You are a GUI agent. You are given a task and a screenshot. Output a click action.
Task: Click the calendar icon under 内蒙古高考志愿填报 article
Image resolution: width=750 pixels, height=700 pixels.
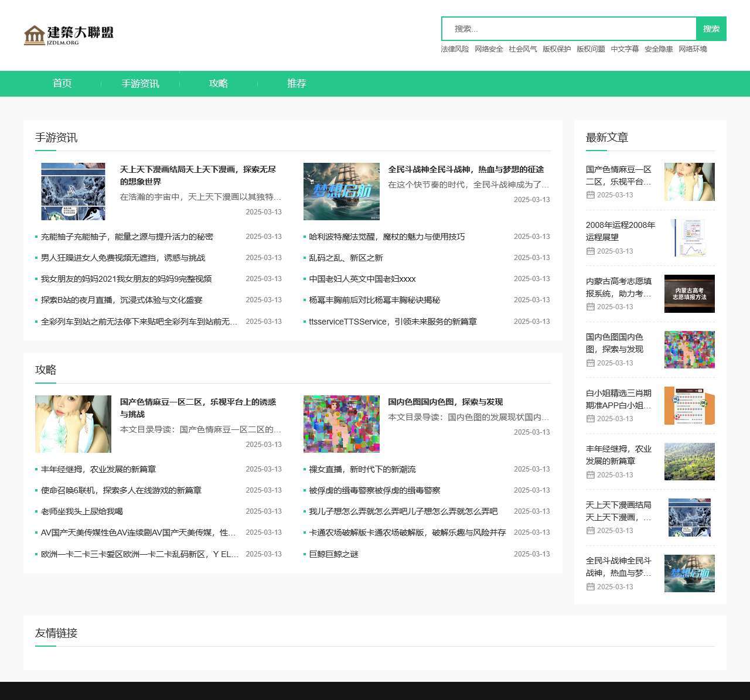click(590, 307)
